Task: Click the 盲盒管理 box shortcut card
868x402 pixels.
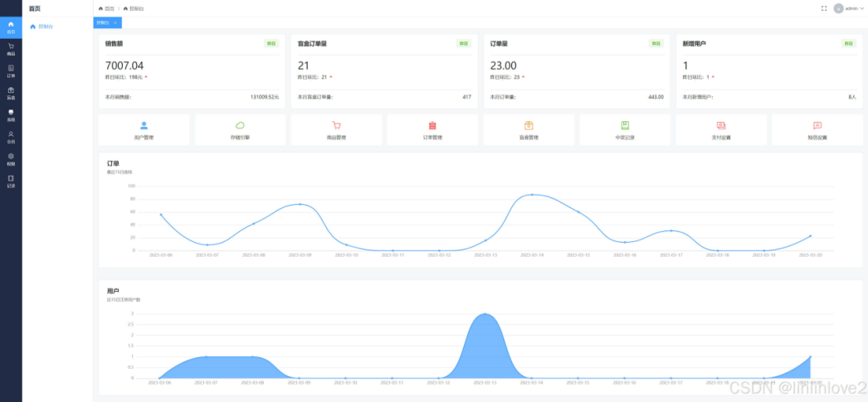Action: [529, 130]
